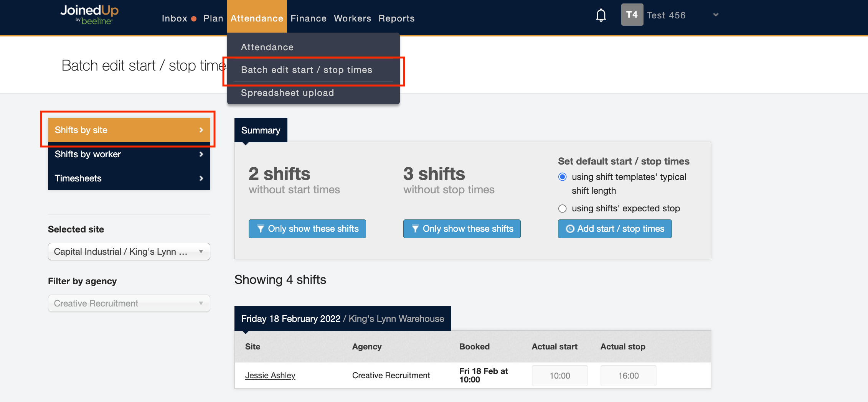The height and width of the screenshot is (402, 868).
Task: Click filter funnel icon under without start times
Action: [x=261, y=229]
